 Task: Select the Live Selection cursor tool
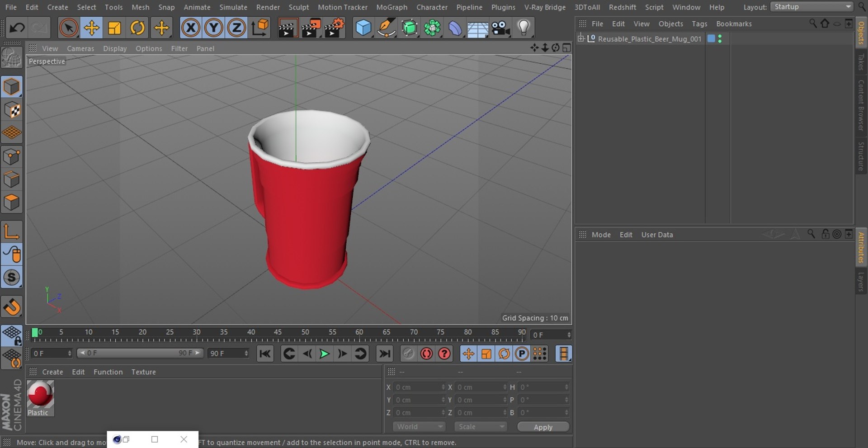point(68,28)
